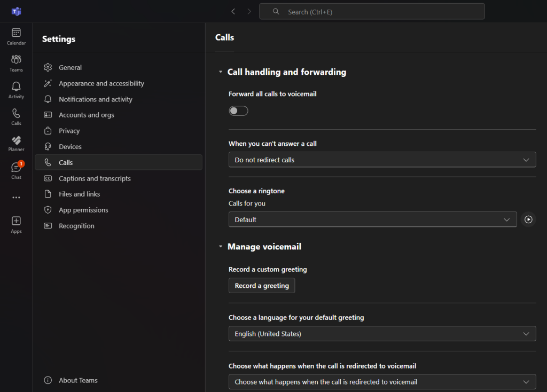Click inside the Search field
The height and width of the screenshot is (392, 547).
click(372, 11)
